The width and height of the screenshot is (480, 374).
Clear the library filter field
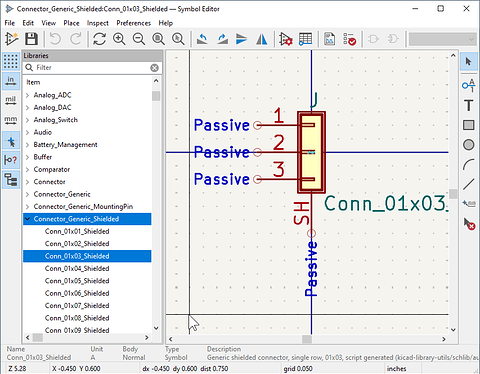pos(154,68)
